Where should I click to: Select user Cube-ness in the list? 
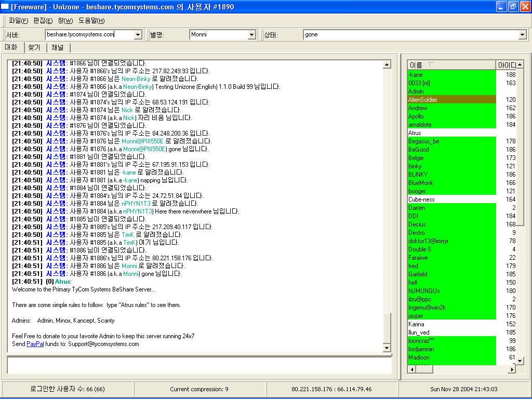(x=451, y=199)
